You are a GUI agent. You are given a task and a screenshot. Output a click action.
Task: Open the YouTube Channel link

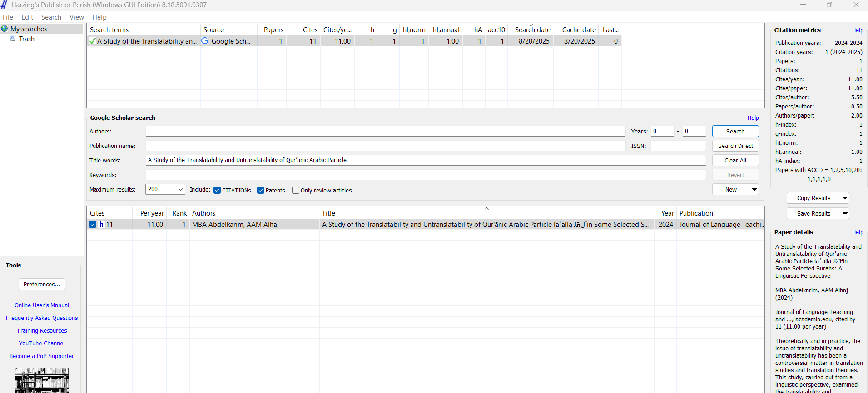pyautogui.click(x=42, y=343)
